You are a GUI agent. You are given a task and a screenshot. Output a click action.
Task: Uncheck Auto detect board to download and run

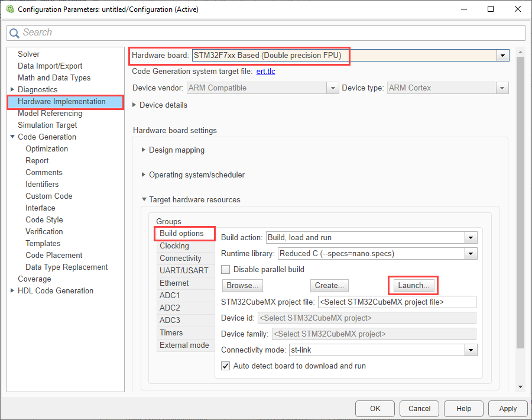[x=225, y=366]
